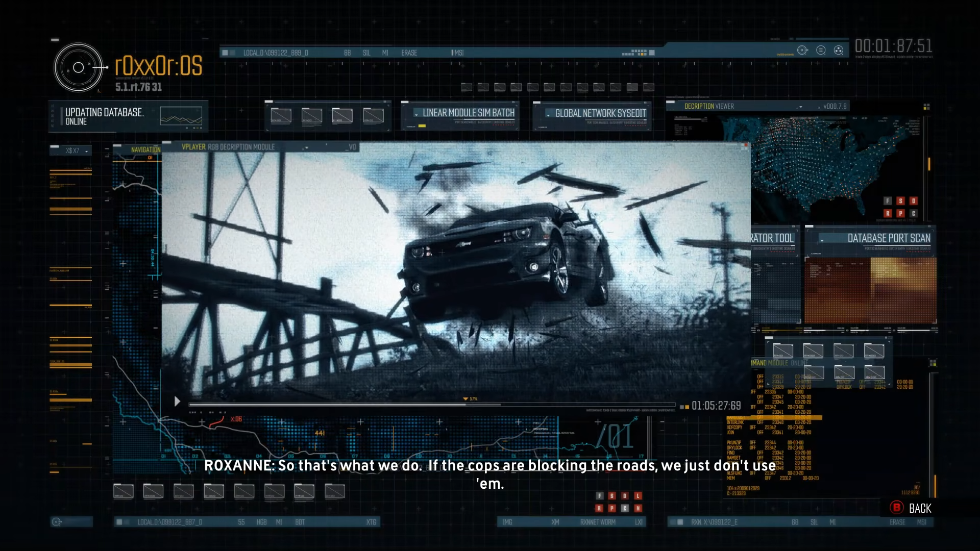980x551 pixels.
Task: Click the orange heatmap in Database Port Scan
Action: pyautogui.click(x=870, y=290)
